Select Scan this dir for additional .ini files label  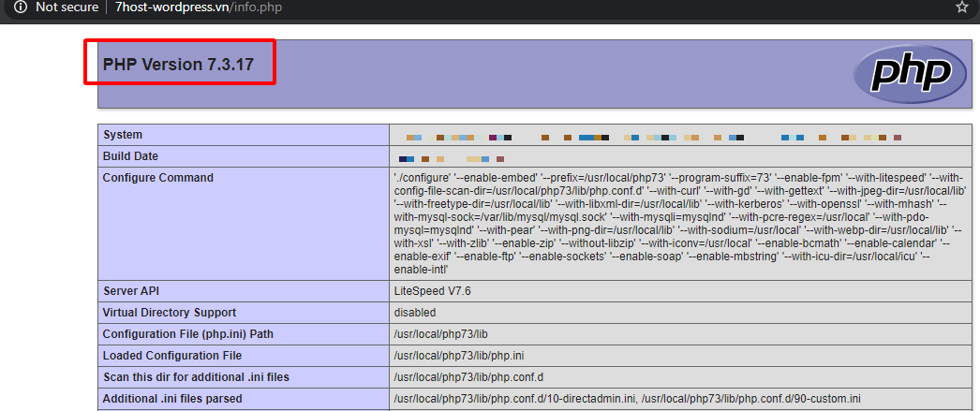point(196,377)
